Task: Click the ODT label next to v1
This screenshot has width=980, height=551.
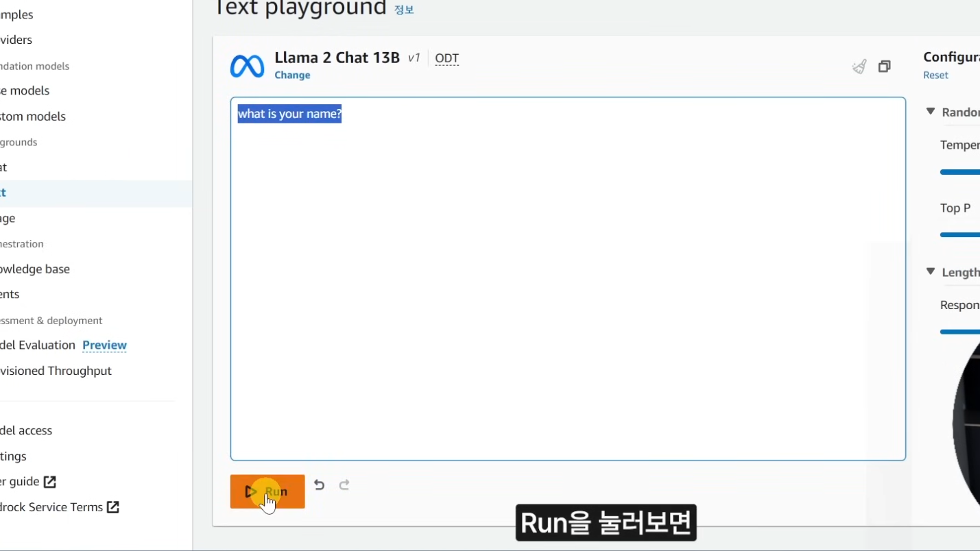Action: point(446,58)
